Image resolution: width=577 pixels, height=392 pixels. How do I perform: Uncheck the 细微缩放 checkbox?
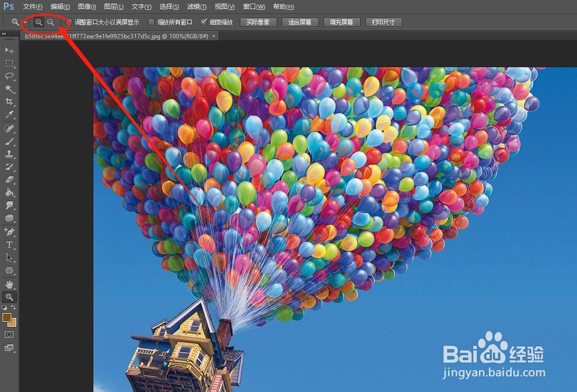pyautogui.click(x=204, y=22)
